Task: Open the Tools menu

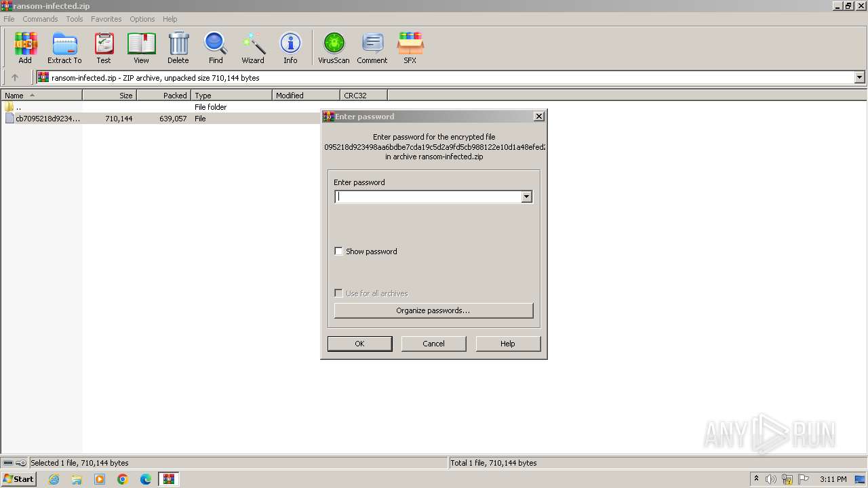Action: (75, 19)
